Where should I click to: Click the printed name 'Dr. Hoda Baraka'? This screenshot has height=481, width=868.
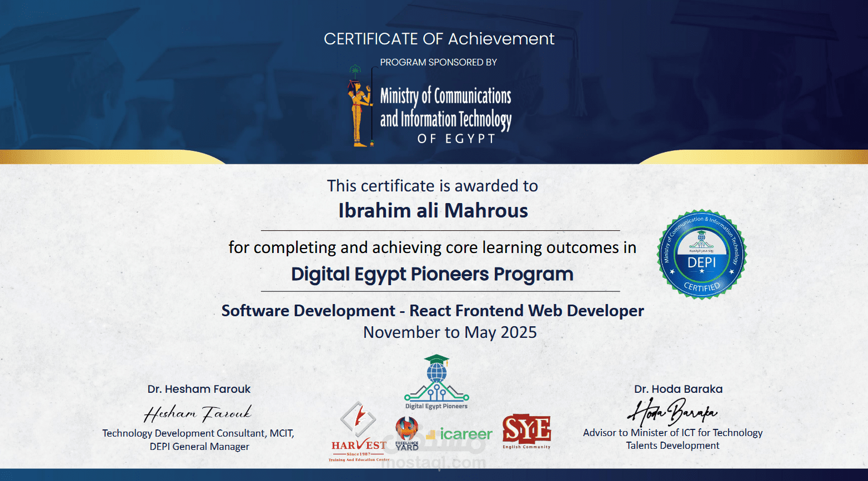679,389
